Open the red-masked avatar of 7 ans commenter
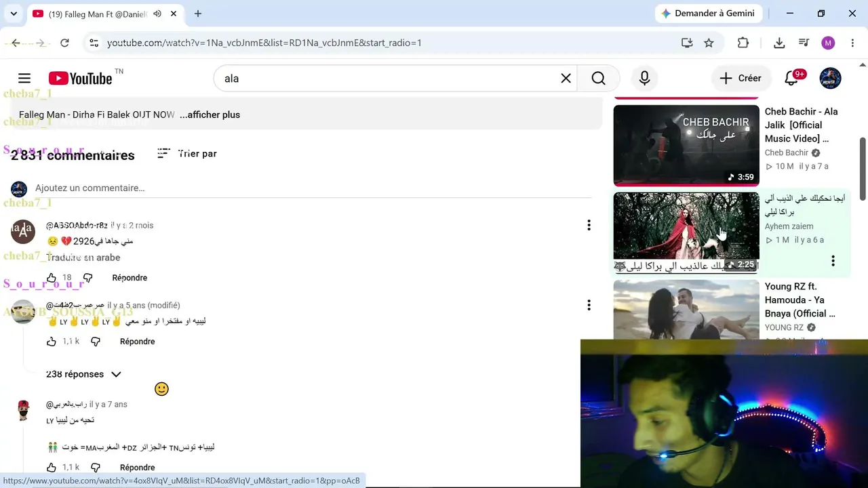The height and width of the screenshot is (488, 868). [x=23, y=411]
